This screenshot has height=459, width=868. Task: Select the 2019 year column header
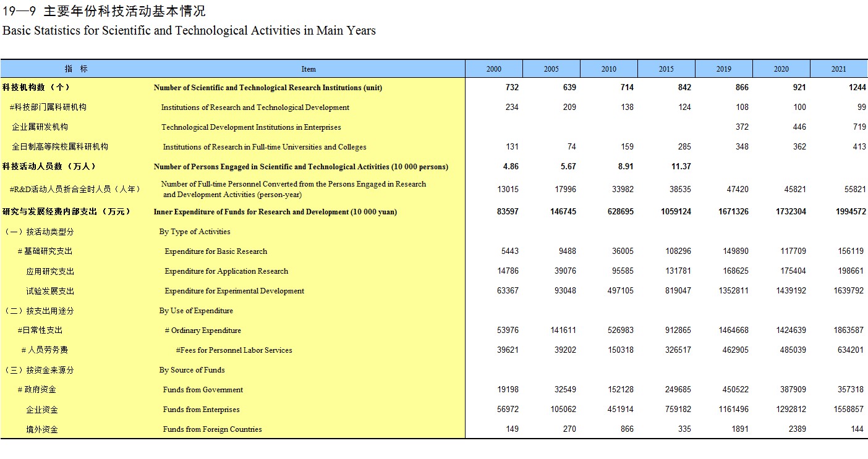click(x=724, y=69)
